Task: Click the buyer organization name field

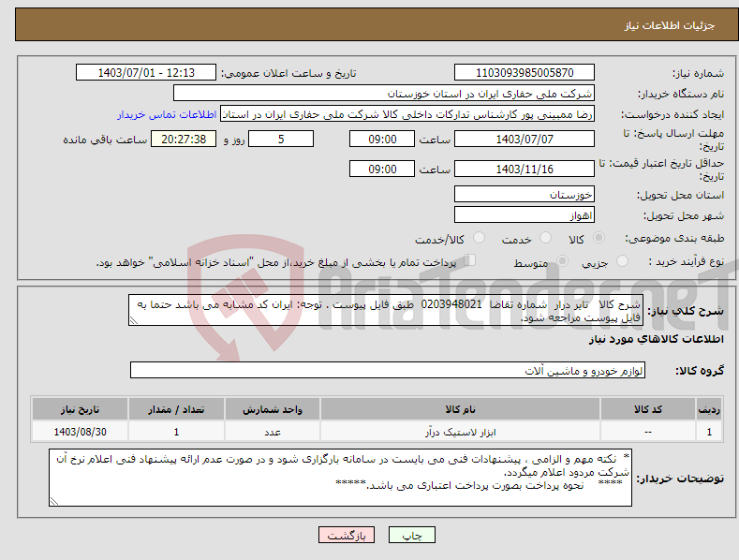Action: pyautogui.click(x=384, y=94)
